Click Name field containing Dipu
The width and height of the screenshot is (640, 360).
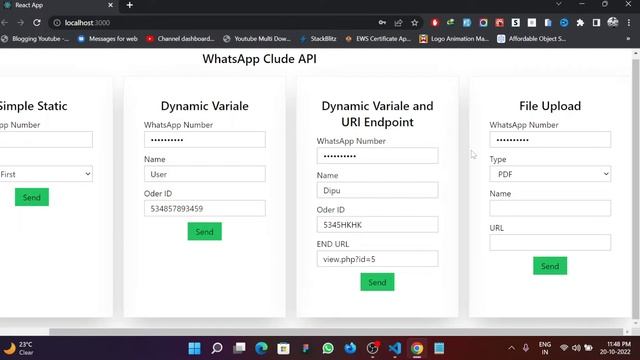377,190
